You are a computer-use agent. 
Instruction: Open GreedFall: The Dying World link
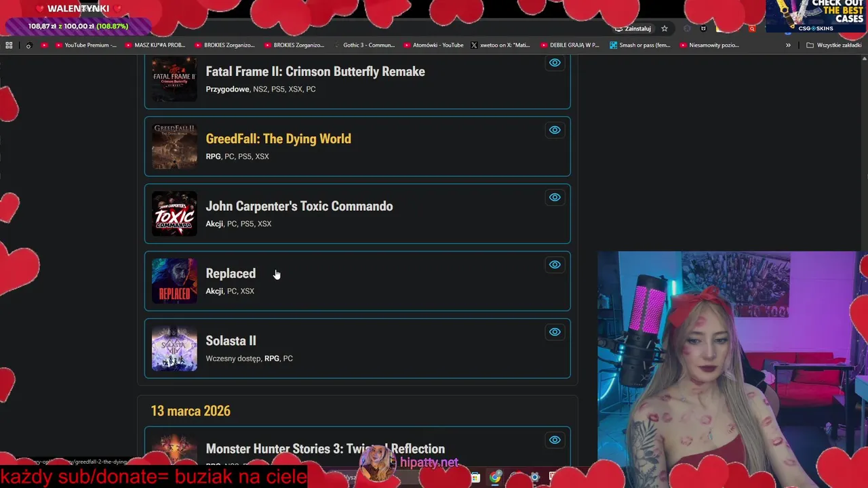coord(278,139)
